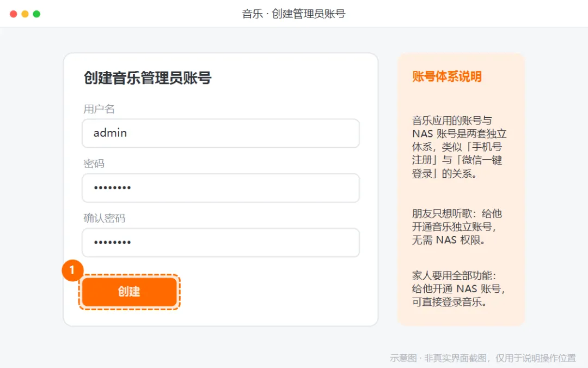Click the 创建音乐管理员账号 form heading

tap(148, 78)
